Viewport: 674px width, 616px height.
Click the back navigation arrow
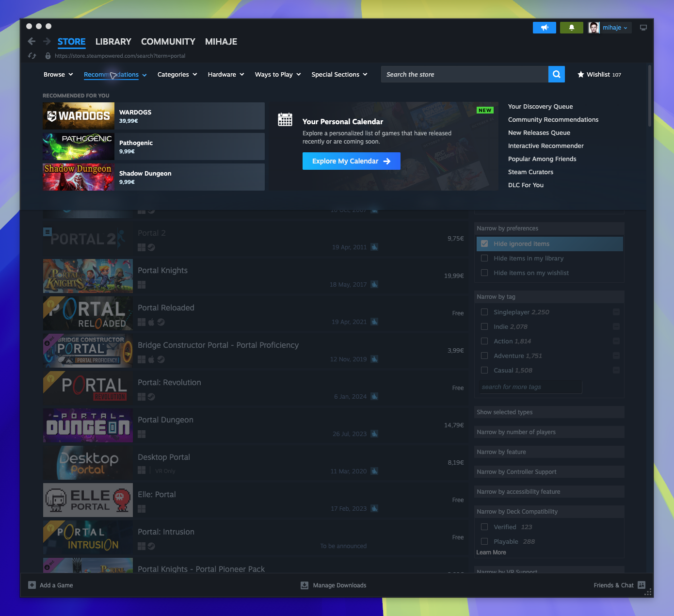(32, 41)
